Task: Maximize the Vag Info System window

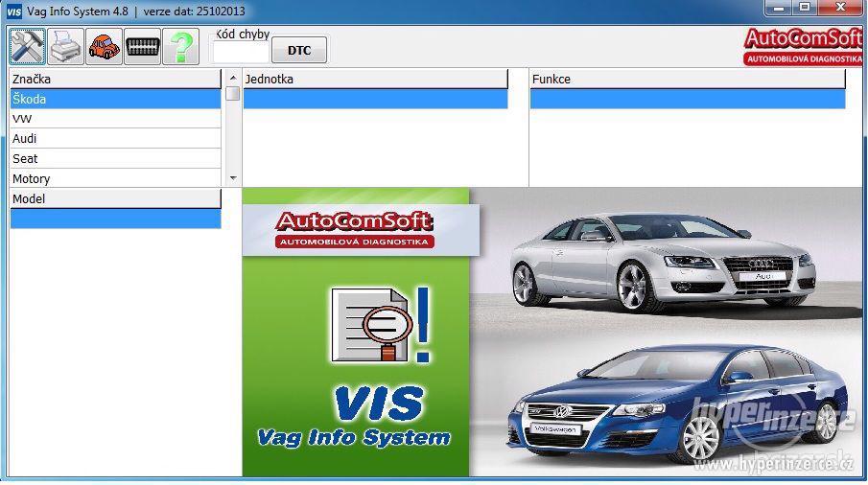Action: coord(805,8)
